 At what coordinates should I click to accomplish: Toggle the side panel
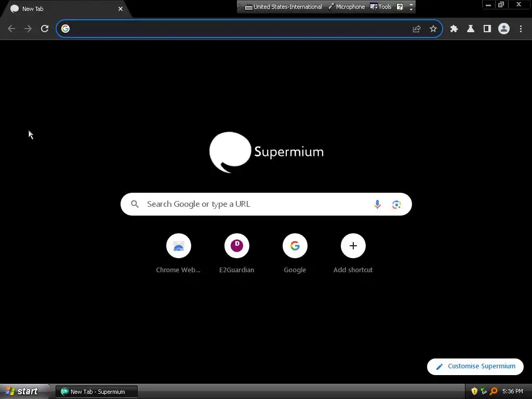pos(487,29)
